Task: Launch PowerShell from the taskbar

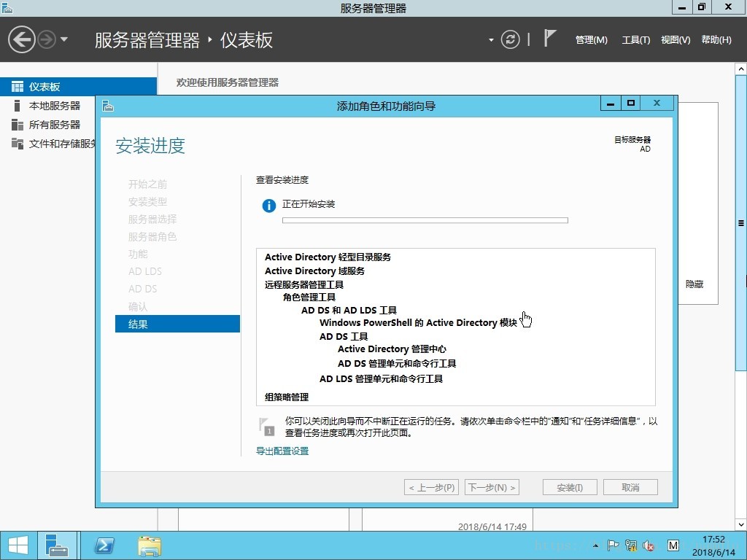Action: 104,545
